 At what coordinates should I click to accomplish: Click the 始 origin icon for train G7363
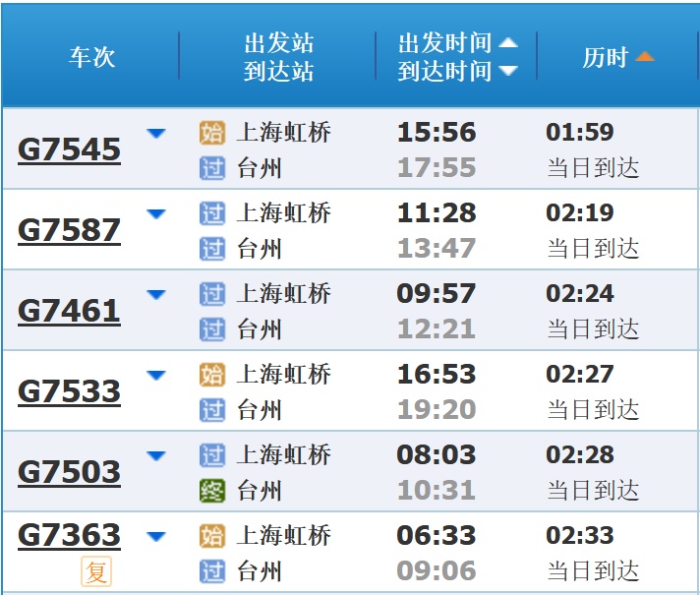coord(212,536)
